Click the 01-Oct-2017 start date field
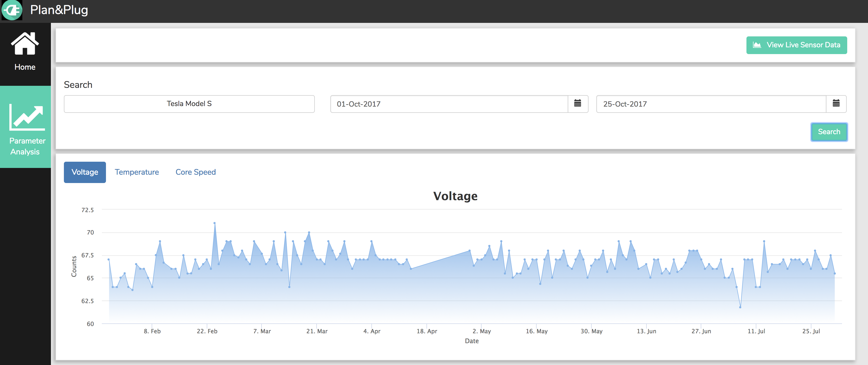 tap(449, 104)
